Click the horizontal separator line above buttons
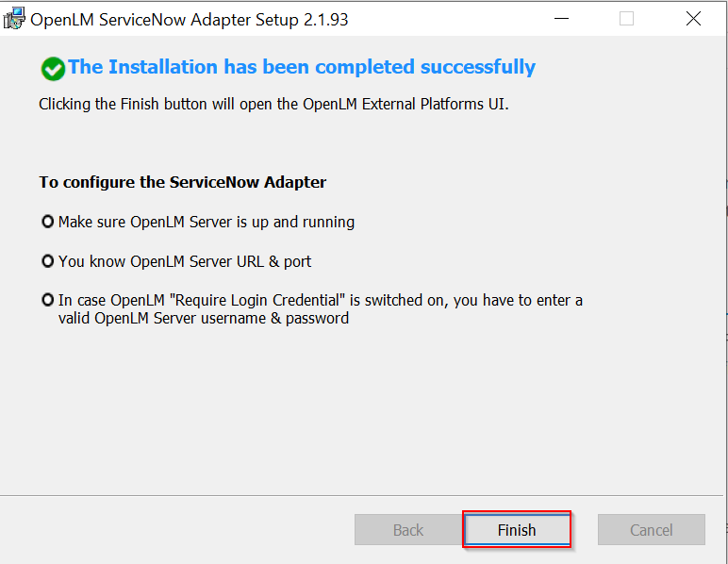The height and width of the screenshot is (564, 728). pos(358,495)
